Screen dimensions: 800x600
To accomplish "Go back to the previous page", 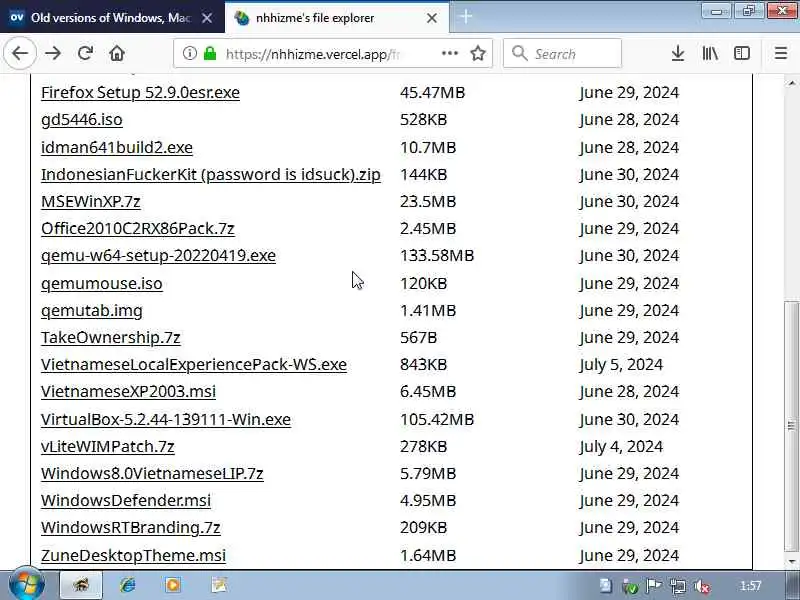I will 20,53.
